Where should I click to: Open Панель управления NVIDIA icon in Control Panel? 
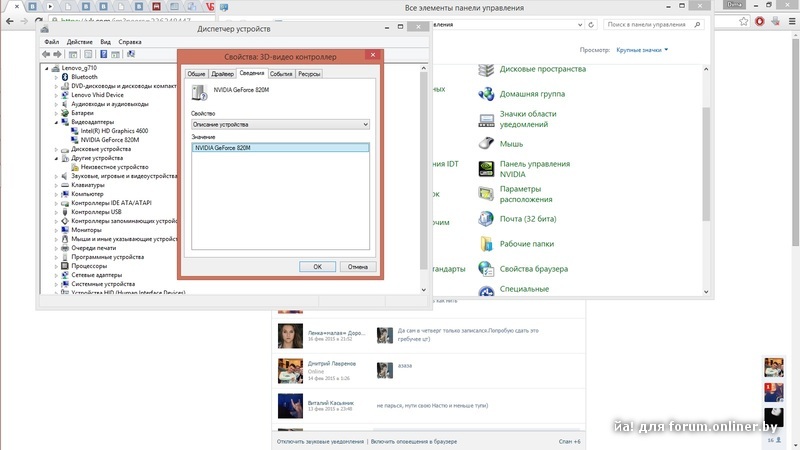[486, 168]
